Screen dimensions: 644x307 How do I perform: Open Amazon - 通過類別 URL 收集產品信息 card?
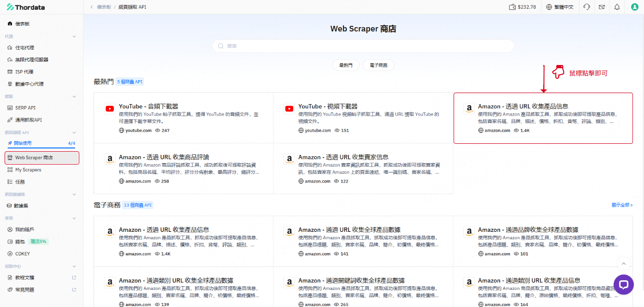pos(543,287)
